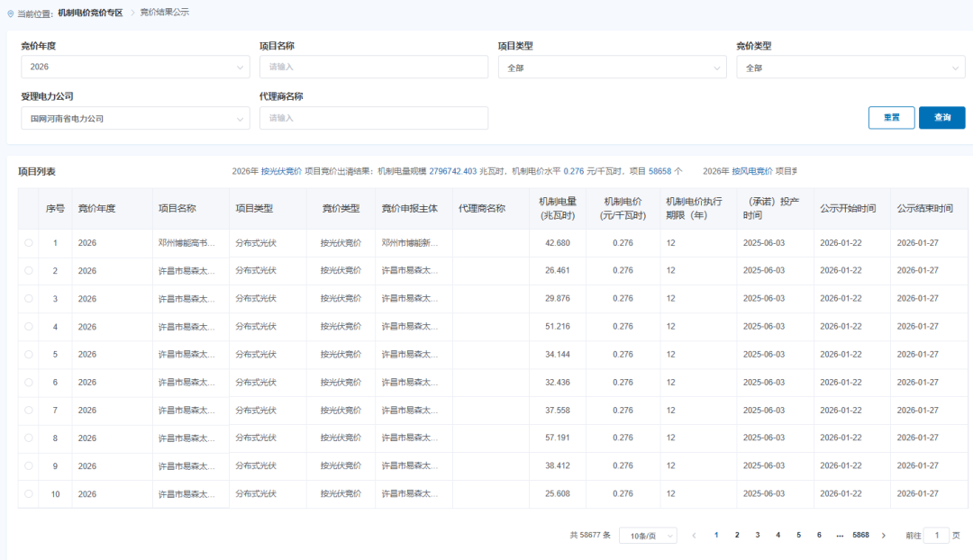The width and height of the screenshot is (973, 560).
Task: Open the 竞价年度 year dropdown showing 2026
Action: pyautogui.click(x=135, y=67)
